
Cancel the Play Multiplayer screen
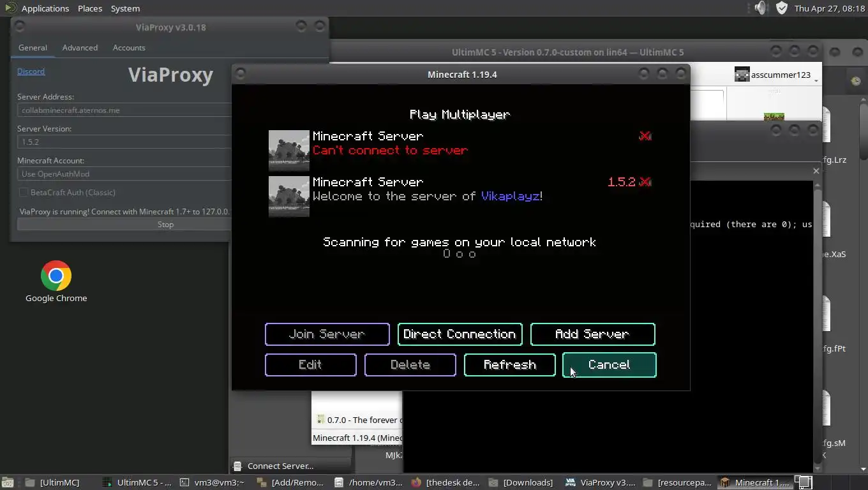pos(609,365)
